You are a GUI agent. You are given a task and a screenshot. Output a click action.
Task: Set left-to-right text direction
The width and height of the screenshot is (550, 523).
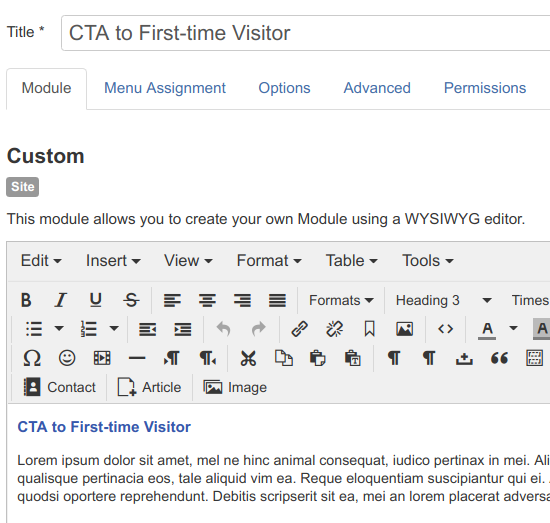[x=172, y=358]
